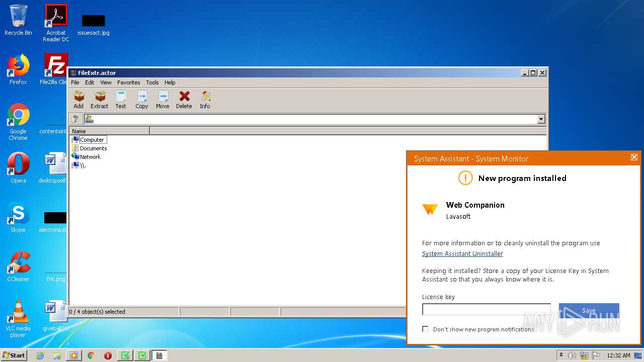Click the Skype desktop icon
The image size is (644, 362).
point(18,217)
